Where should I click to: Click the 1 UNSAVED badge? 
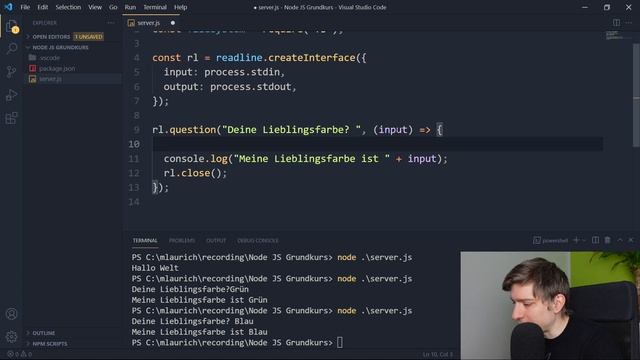point(88,37)
